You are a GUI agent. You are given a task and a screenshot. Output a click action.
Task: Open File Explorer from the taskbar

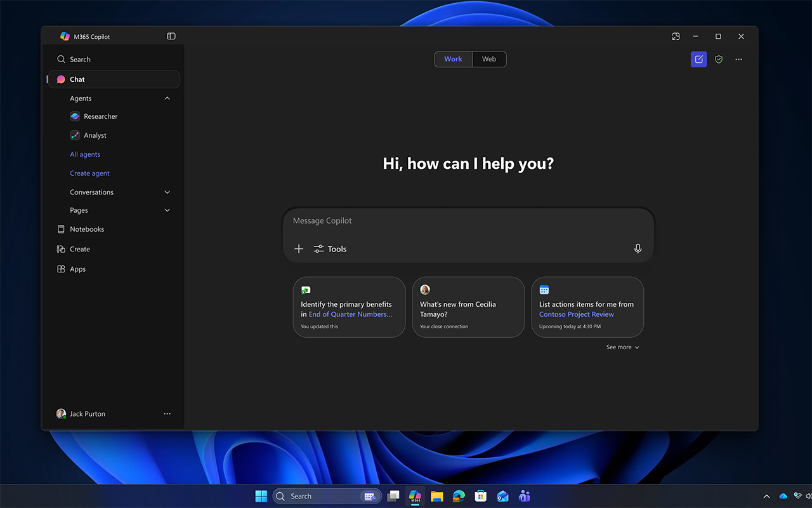tap(436, 496)
